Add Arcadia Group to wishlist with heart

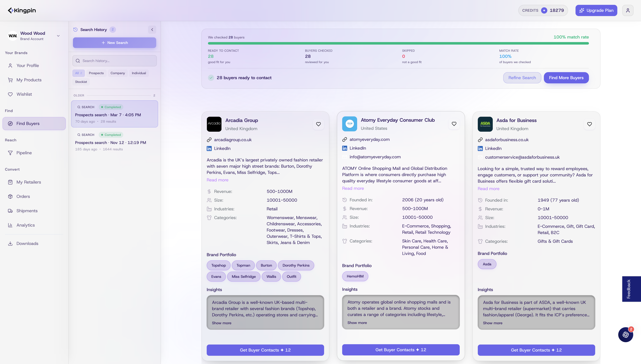318,124
